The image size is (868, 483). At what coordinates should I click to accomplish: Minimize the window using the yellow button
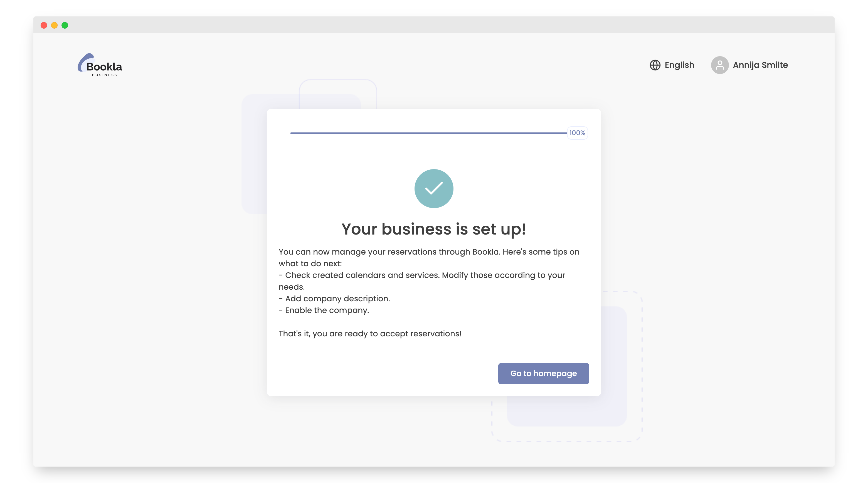click(x=54, y=25)
